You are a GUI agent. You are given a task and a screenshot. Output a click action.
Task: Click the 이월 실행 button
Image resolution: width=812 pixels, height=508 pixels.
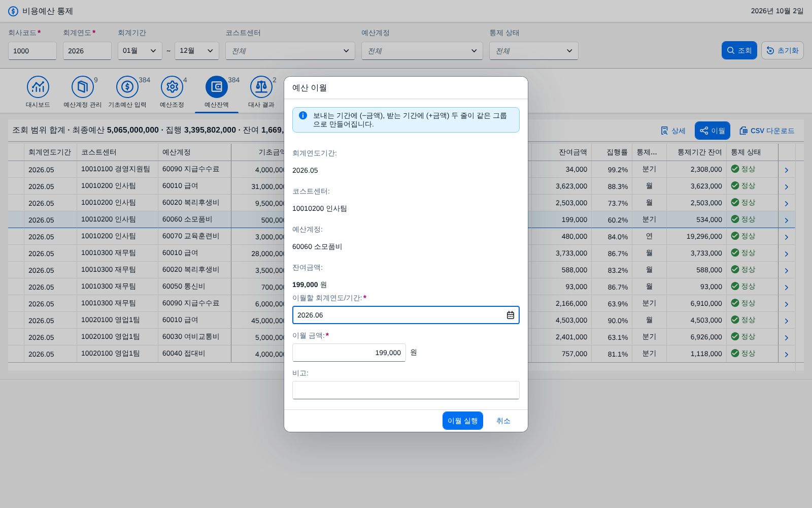463,421
